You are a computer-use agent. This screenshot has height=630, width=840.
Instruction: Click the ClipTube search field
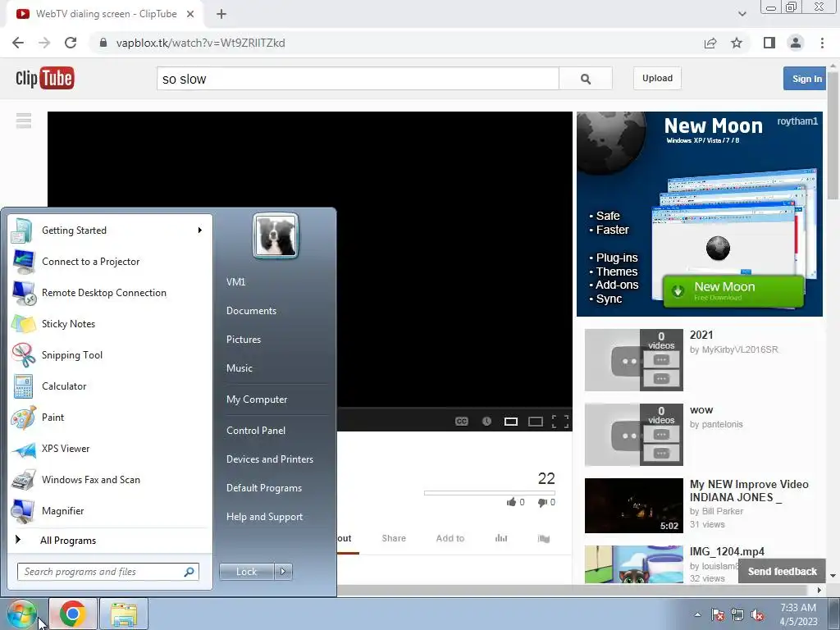pos(358,79)
